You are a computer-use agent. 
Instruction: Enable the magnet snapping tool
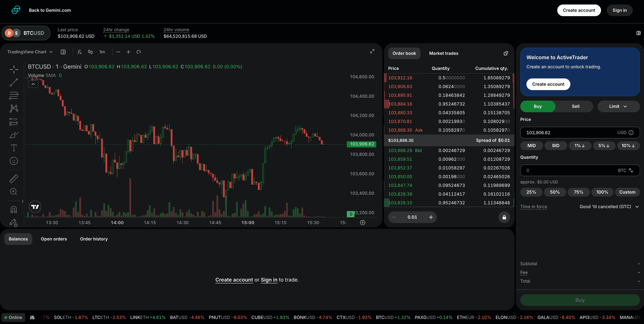click(x=14, y=209)
